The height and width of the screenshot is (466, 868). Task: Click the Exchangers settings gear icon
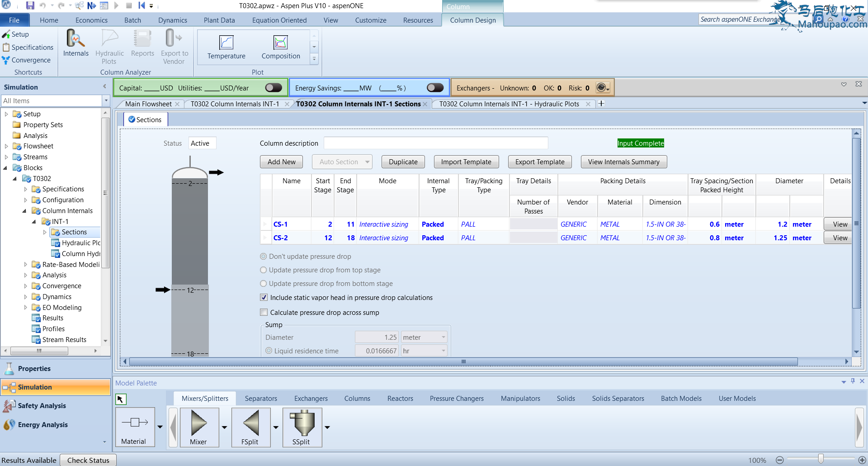point(603,88)
